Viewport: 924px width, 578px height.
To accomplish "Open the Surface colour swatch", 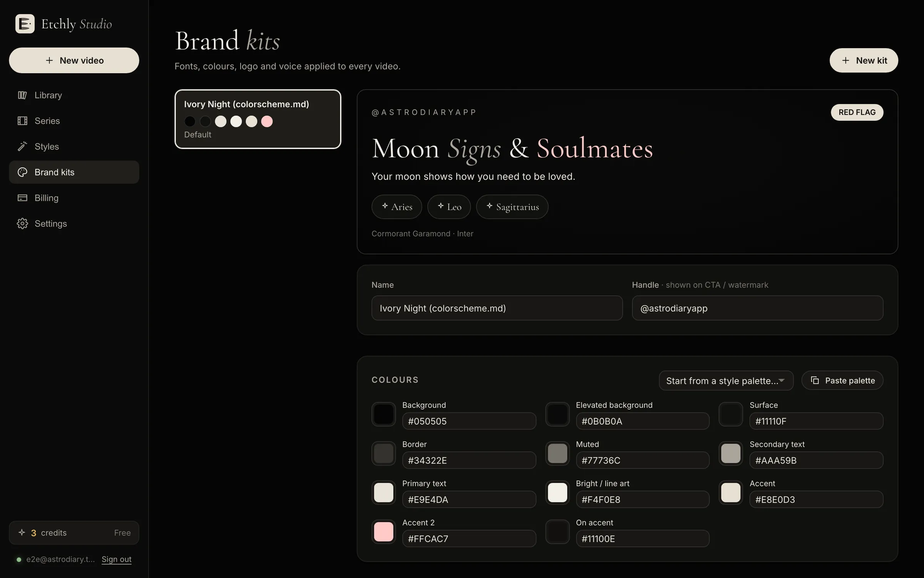I will pyautogui.click(x=731, y=414).
